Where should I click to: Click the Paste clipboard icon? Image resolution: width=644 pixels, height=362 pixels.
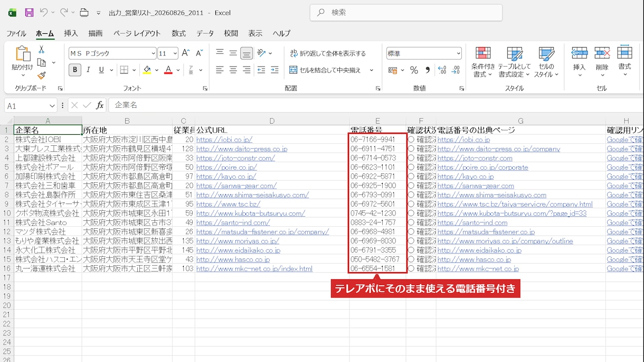point(23,53)
